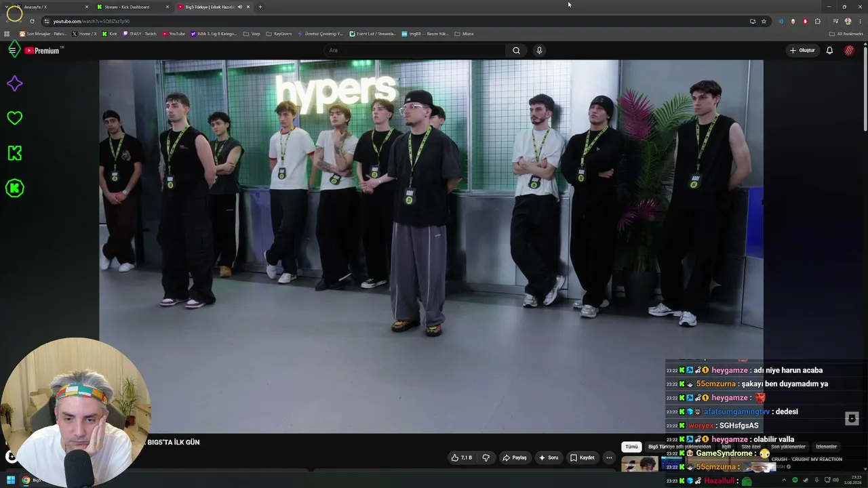The height and width of the screenshot is (488, 868).
Task: Click the video player showing hypers sign
Action: pos(431,247)
